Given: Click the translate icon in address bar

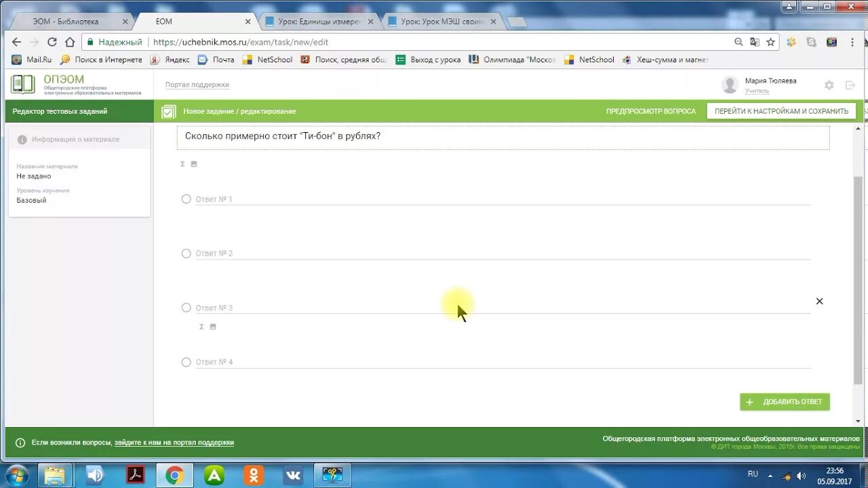Looking at the screenshot, I should (x=755, y=42).
